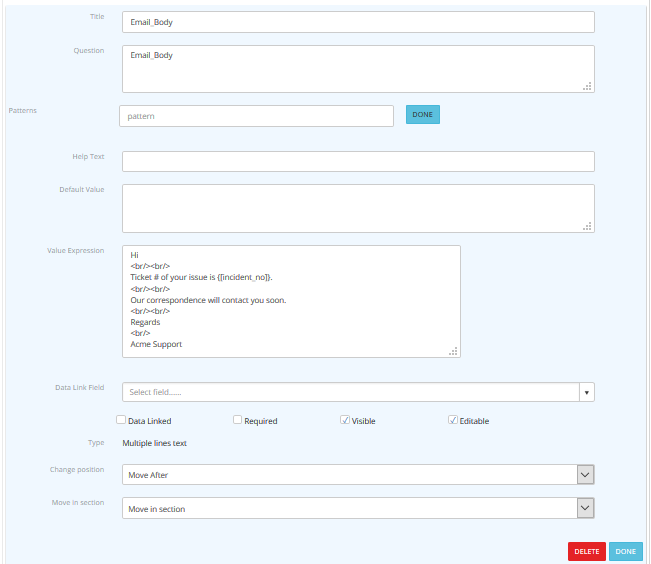Click the 'Acme Support' line in expression

point(156,344)
